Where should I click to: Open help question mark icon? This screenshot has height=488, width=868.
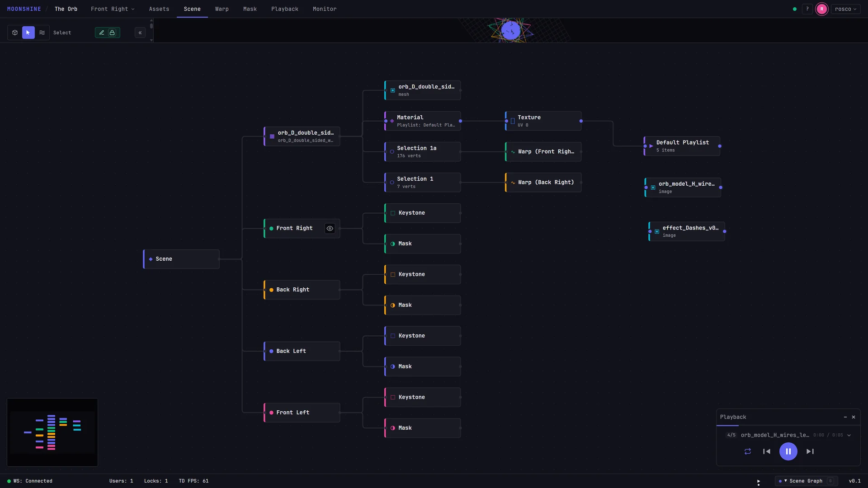(807, 9)
